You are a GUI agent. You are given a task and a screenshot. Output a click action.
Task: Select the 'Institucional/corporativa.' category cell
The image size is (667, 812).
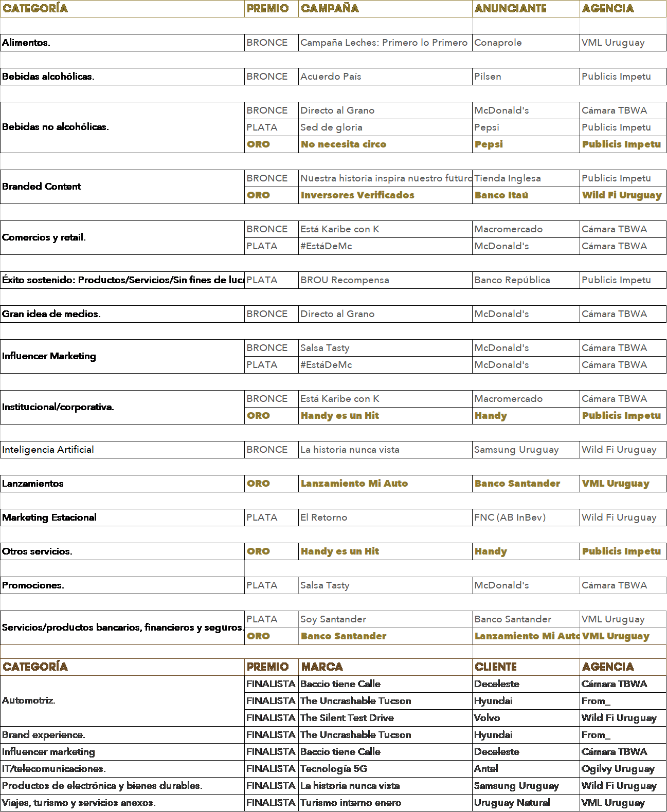coord(122,408)
